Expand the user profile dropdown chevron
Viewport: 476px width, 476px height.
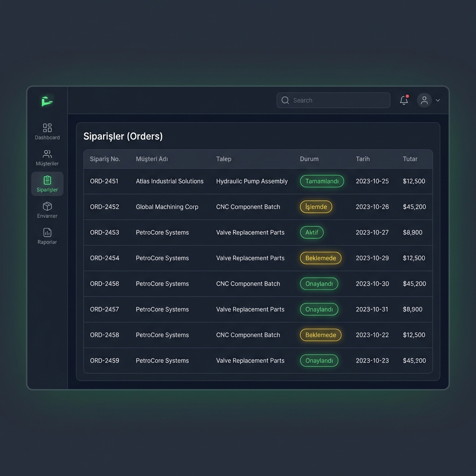coord(438,100)
